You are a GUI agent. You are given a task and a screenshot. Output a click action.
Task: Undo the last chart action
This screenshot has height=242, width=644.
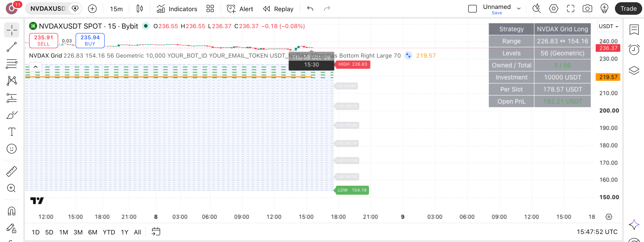[310, 9]
